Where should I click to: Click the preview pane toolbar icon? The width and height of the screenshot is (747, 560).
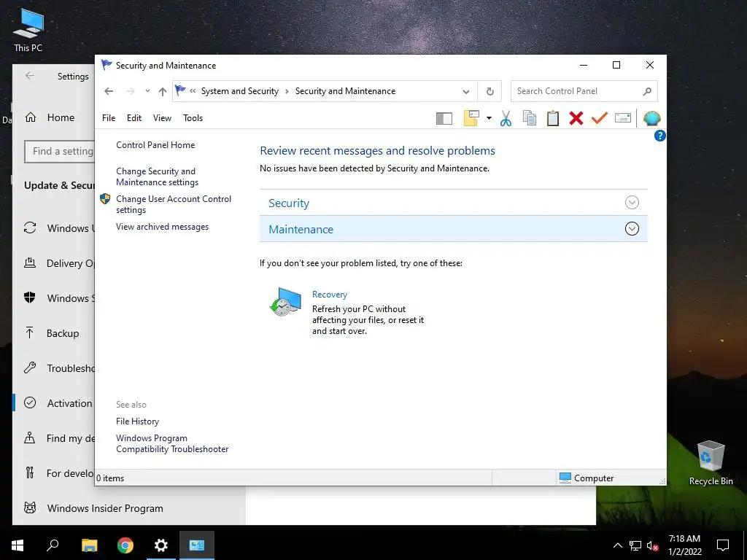pyautogui.click(x=444, y=118)
